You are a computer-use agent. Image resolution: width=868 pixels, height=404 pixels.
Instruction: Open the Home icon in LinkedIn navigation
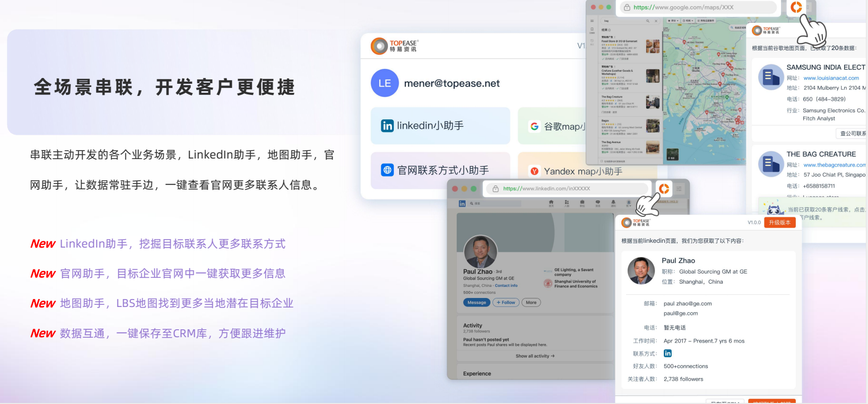[551, 203]
